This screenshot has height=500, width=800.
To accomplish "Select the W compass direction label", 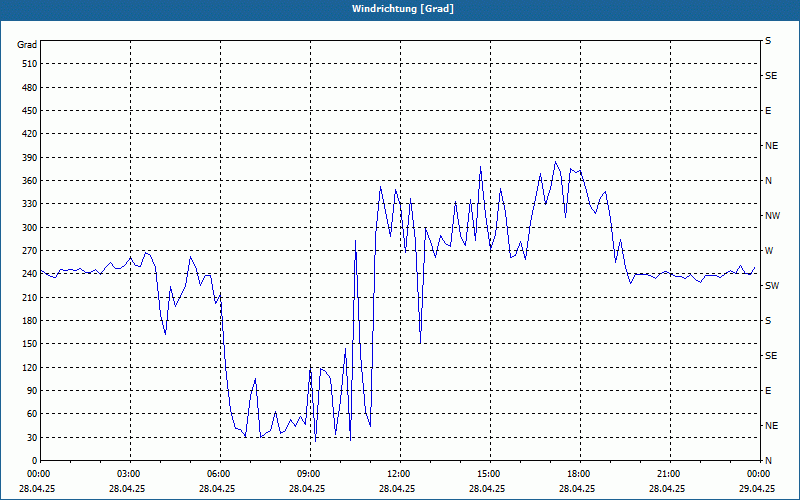I will (769, 251).
